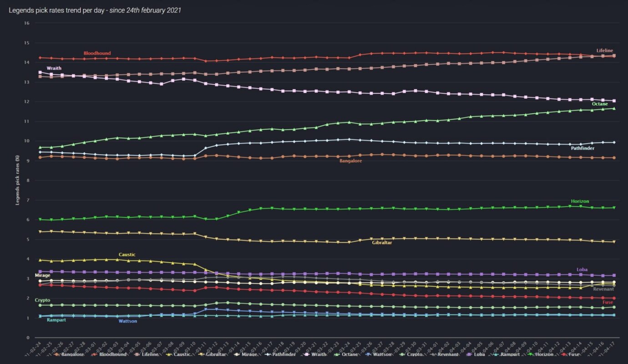628x364 pixels.
Task: Click the chart title text
Action: pyautogui.click(x=95, y=10)
